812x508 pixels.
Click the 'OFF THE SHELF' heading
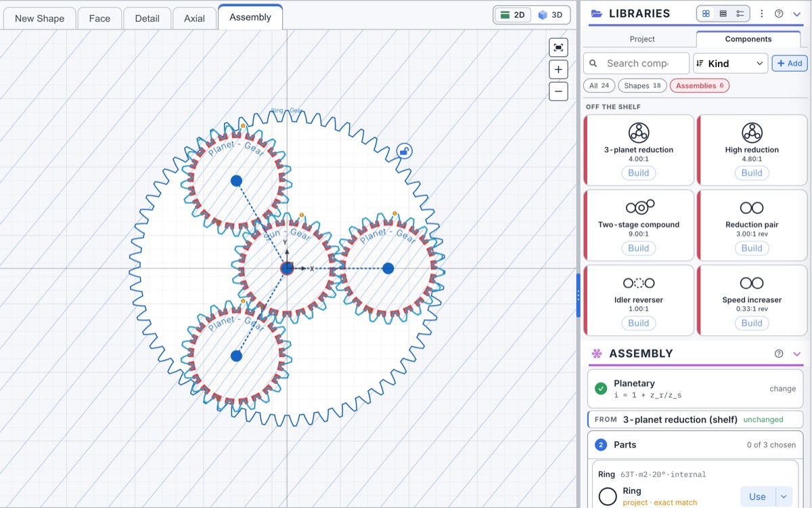pos(613,107)
